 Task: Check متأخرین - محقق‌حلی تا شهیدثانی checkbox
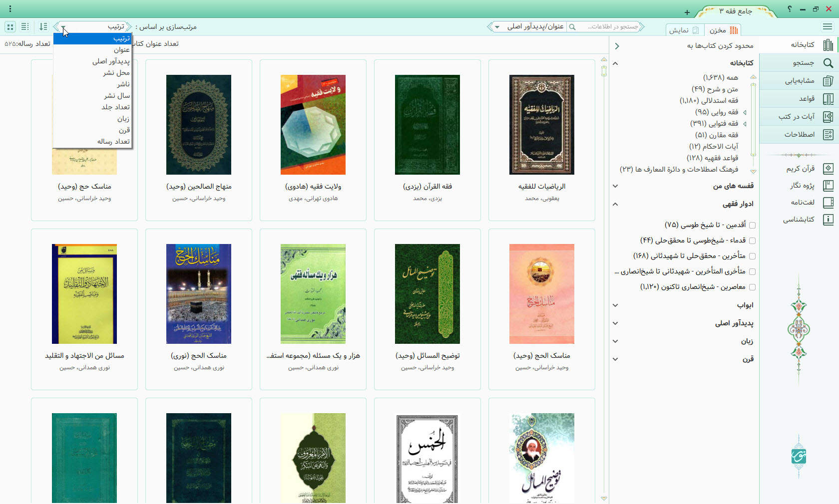752,256
